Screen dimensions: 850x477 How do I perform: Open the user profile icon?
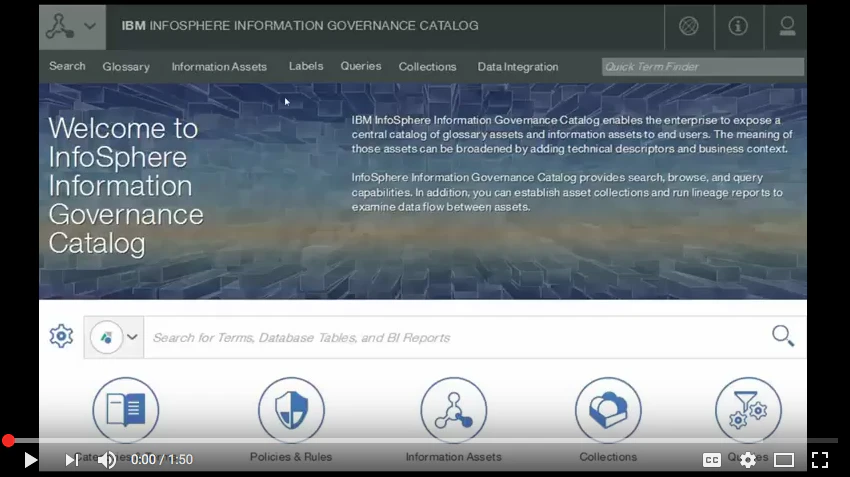(x=787, y=26)
